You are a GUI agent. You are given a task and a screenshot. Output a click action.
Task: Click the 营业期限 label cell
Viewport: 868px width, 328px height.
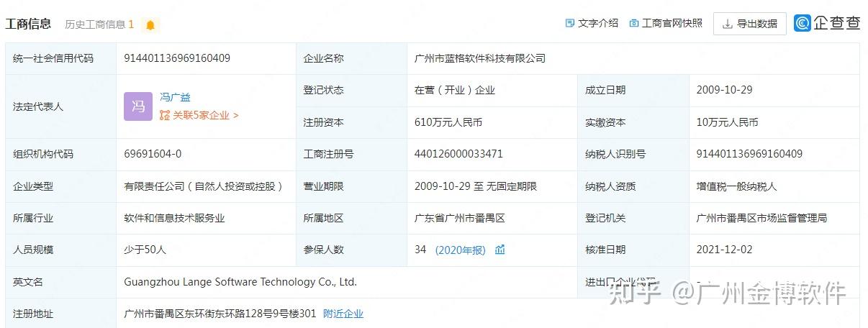point(351,186)
